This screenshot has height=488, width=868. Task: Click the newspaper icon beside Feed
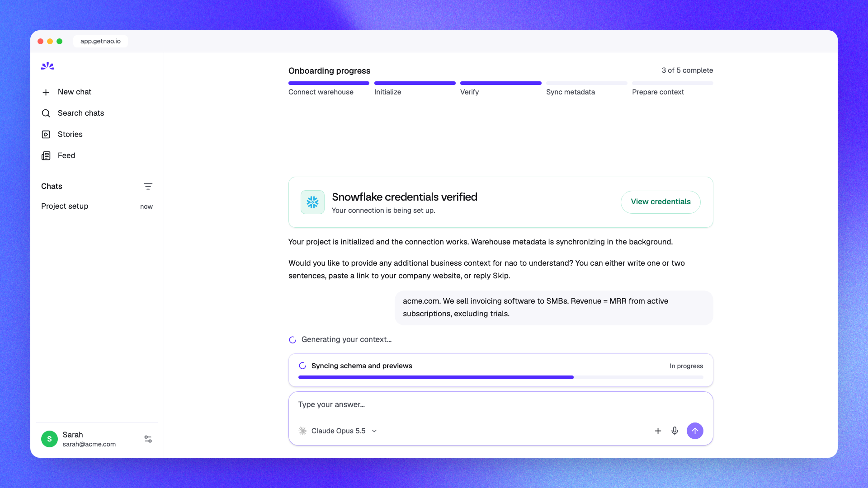tap(46, 156)
